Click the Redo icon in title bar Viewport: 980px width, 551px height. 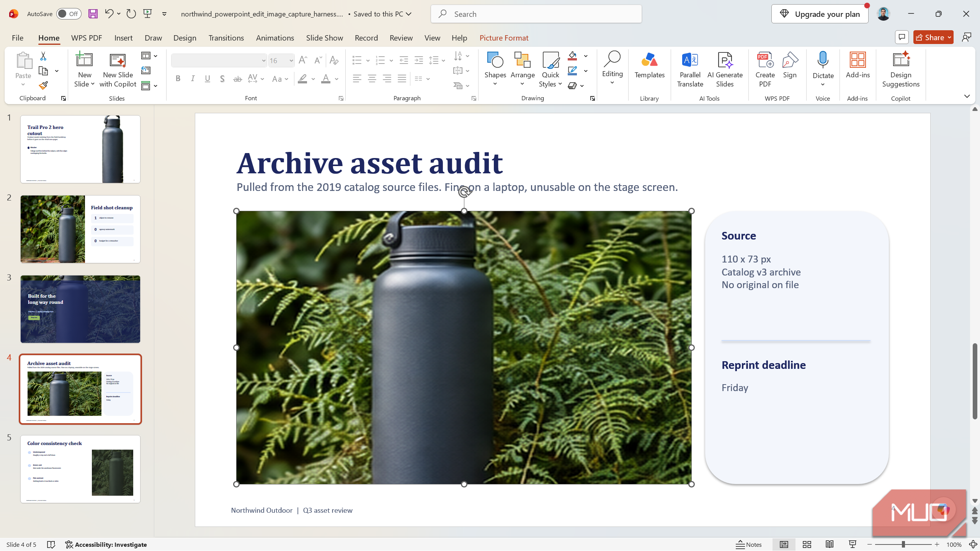pos(131,14)
